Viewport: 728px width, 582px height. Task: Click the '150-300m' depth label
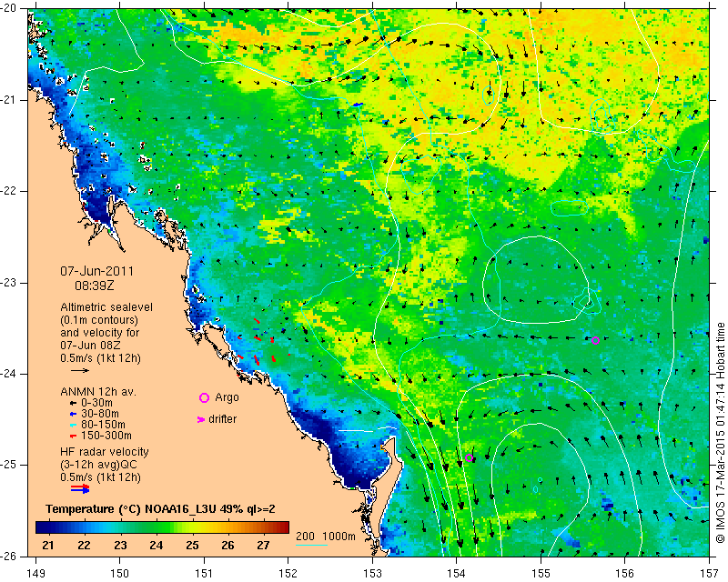(106, 436)
